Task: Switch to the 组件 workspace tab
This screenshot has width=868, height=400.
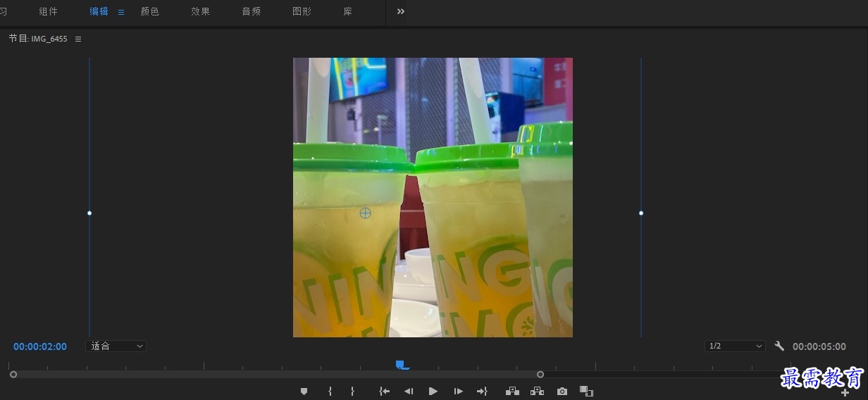Action: click(x=49, y=12)
